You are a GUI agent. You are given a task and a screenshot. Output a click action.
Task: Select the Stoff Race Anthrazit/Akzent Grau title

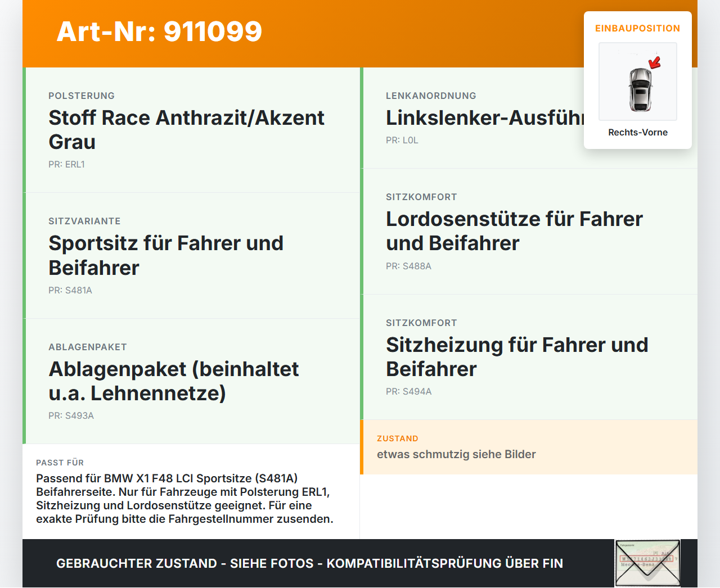point(187,130)
